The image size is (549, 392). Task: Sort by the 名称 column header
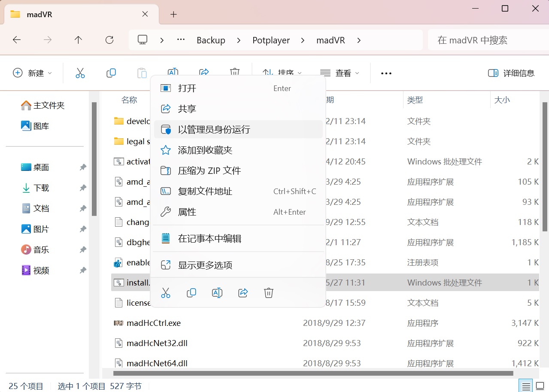point(129,100)
